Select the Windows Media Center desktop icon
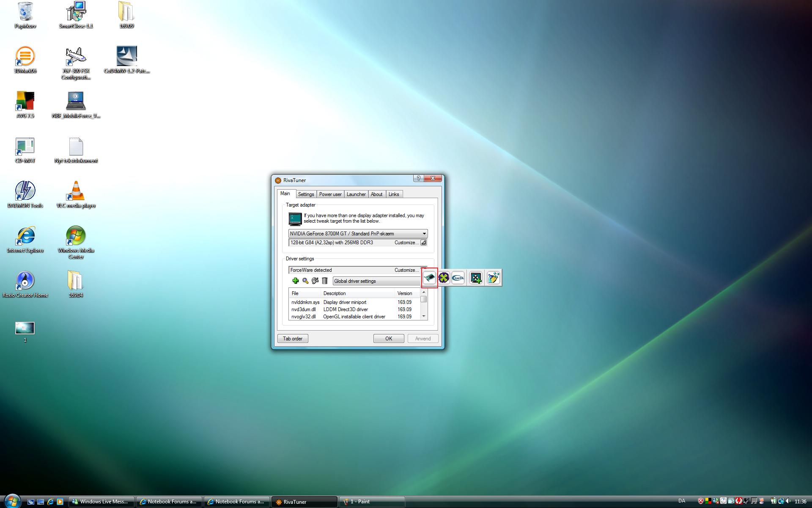 (x=76, y=242)
